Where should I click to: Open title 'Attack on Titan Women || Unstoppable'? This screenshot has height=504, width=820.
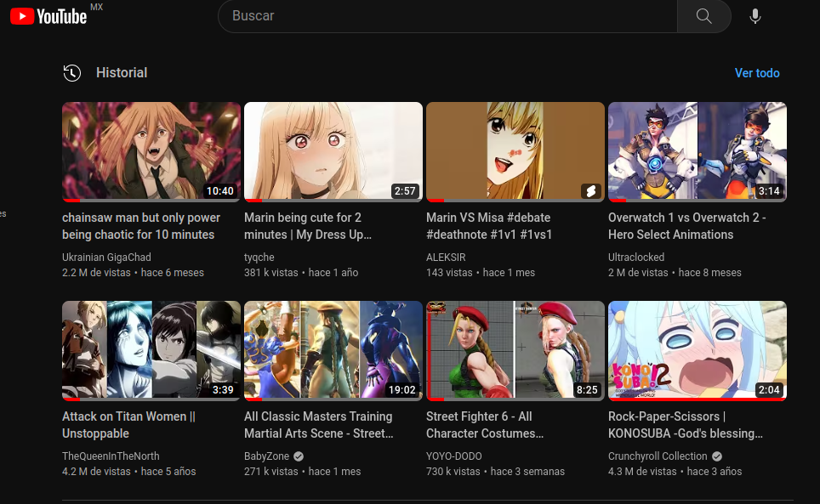(x=128, y=425)
